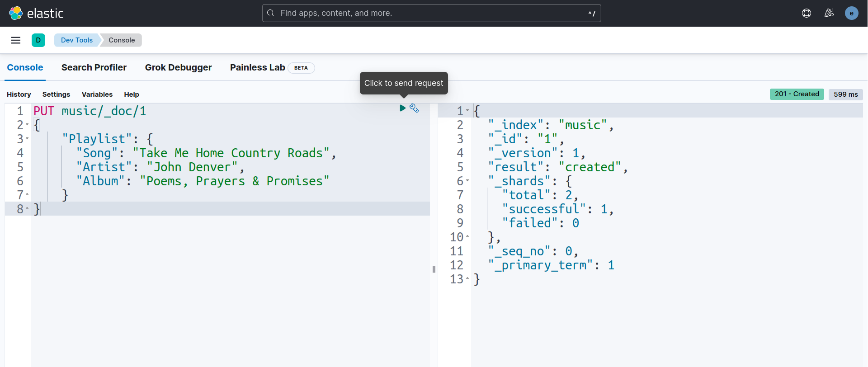This screenshot has width=868, height=367.
Task: Open the help lifebuoy icon
Action: (x=806, y=13)
